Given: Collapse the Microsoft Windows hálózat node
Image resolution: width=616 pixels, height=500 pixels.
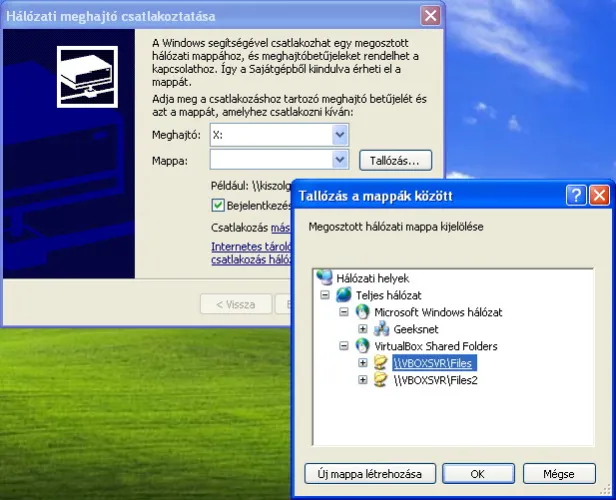Looking at the screenshot, I should coord(344,312).
